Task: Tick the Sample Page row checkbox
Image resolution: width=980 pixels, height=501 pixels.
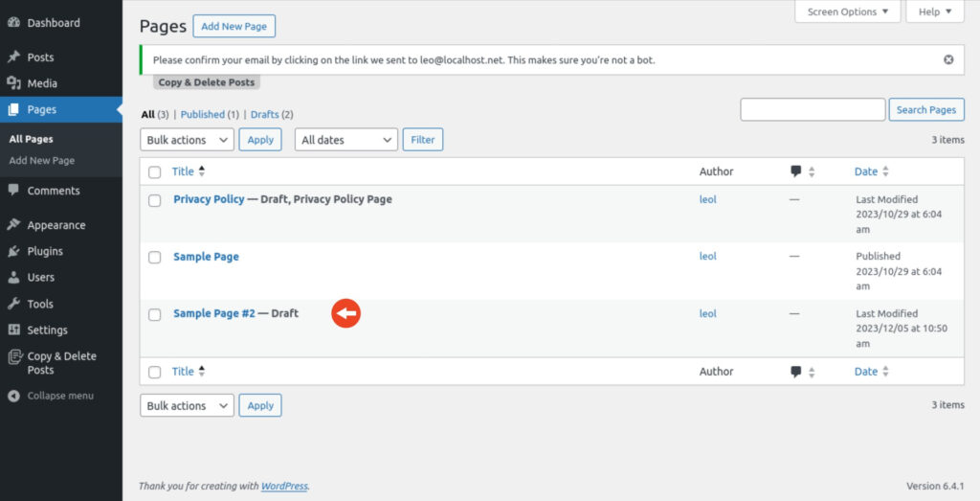Action: click(154, 258)
